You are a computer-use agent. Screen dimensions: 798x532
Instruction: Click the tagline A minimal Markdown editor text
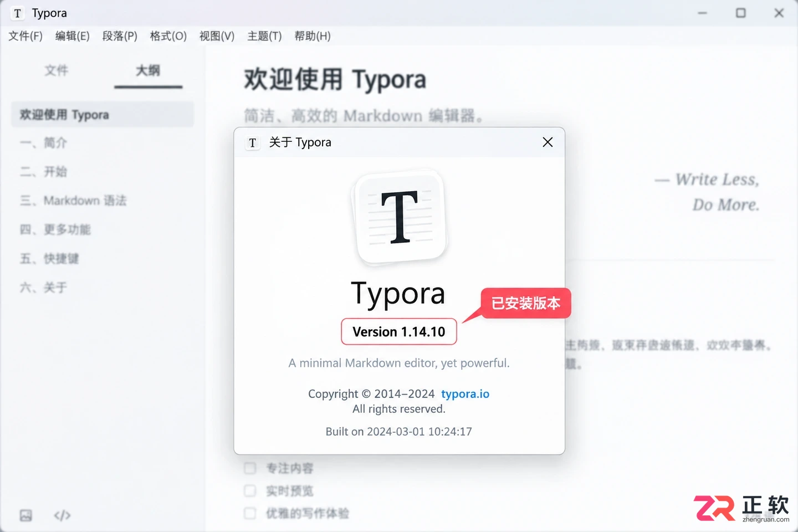pos(399,363)
